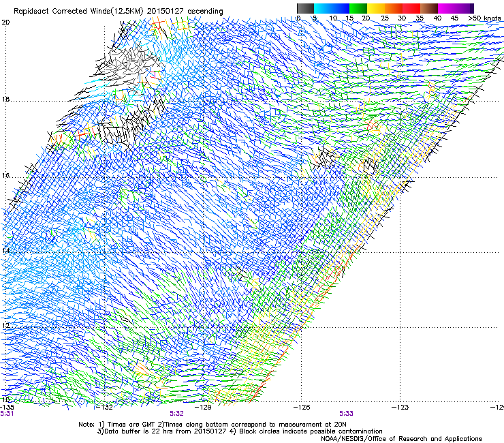The height and width of the screenshot is (443, 504).
Task: Click the longitude -132 axis label
Action: 105,408
